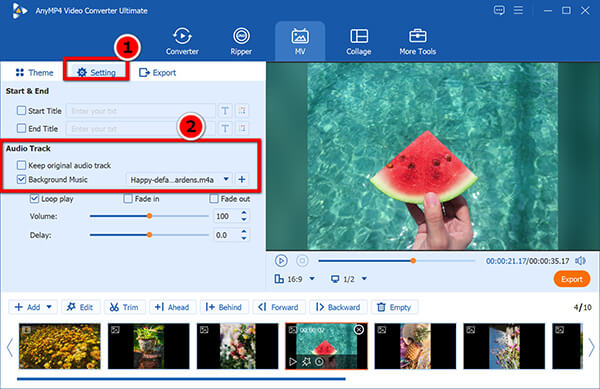
Task: Select the yellow flowers thumbnail
Action: tap(60, 346)
